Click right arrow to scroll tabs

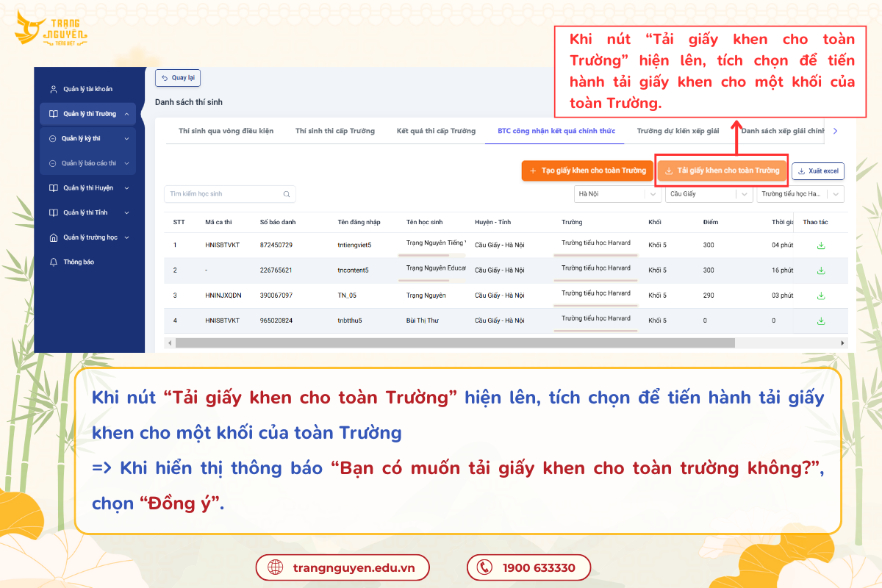[835, 131]
